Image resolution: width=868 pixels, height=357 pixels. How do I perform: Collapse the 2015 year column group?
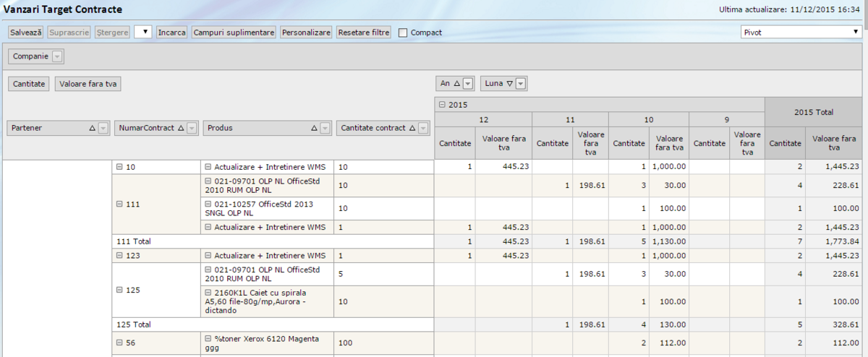point(442,105)
